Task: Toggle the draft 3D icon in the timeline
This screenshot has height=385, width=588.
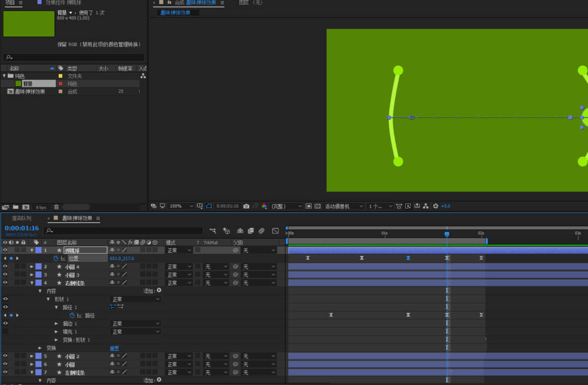Action: click(x=226, y=231)
